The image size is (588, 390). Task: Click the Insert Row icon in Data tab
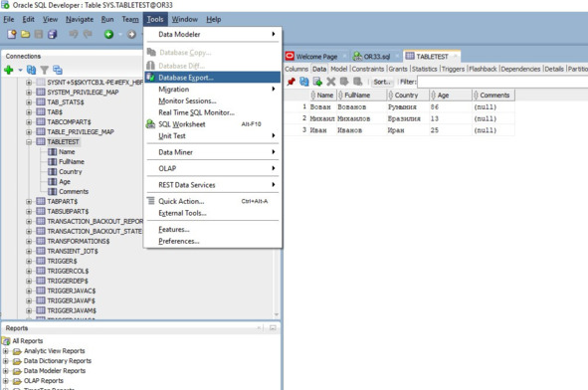[x=317, y=82]
